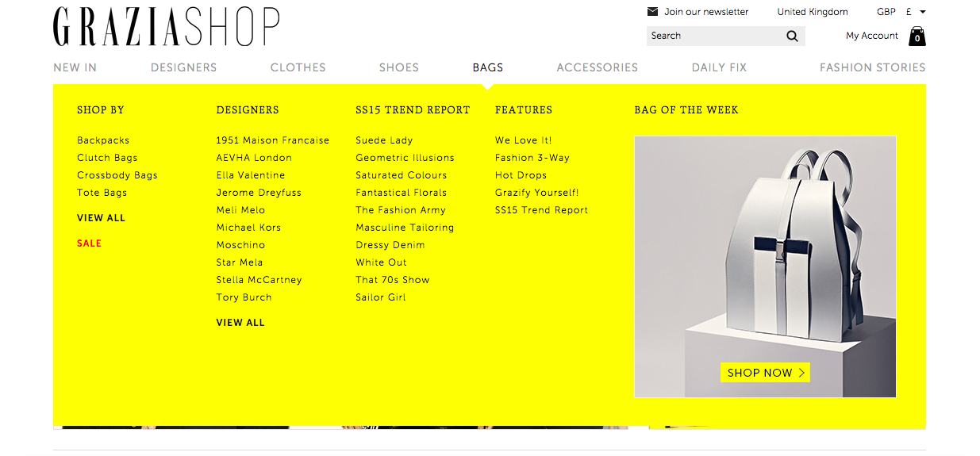Open the shopping bag cart icon
This screenshot has width=980, height=456.
tap(917, 36)
